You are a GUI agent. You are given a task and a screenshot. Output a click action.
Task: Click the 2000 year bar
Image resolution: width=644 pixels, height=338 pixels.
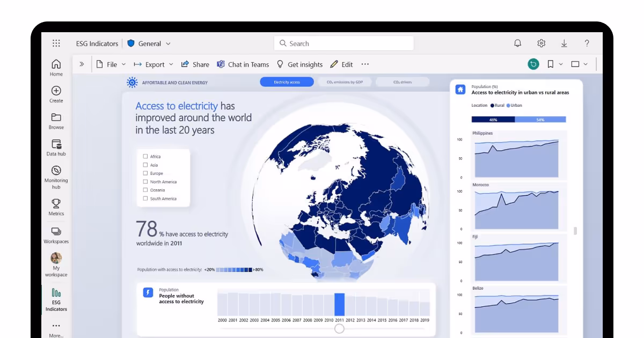coord(222,304)
